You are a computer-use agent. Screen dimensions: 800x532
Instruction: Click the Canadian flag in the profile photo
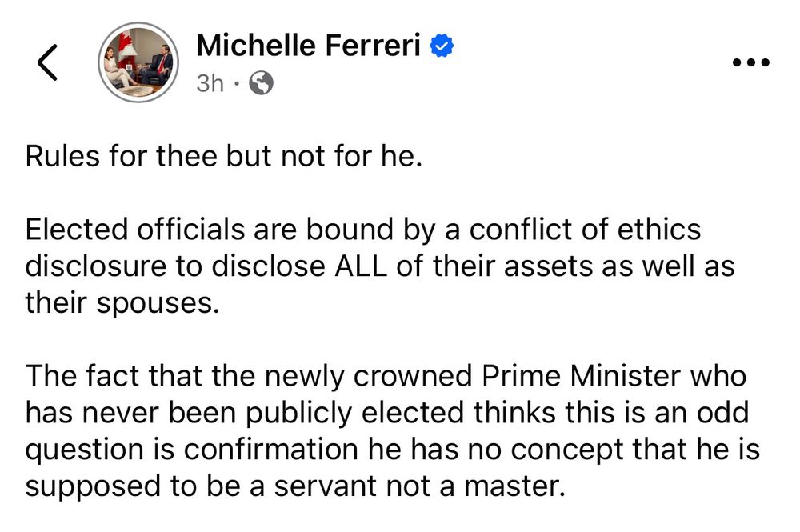coord(126,45)
